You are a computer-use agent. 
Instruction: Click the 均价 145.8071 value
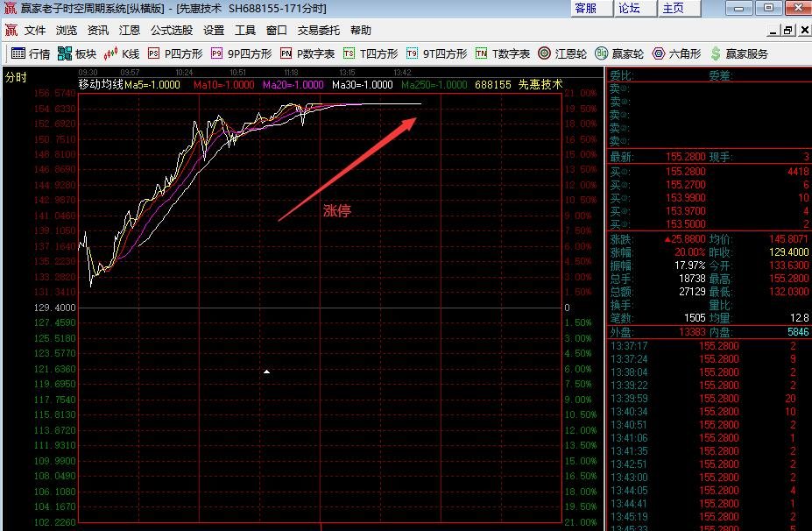pyautogui.click(x=788, y=239)
